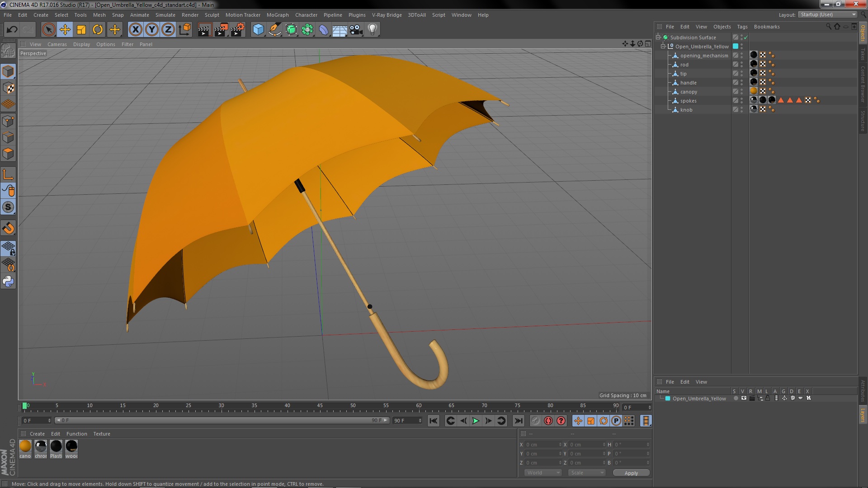The height and width of the screenshot is (488, 868).
Task: Select the canopy material swatch
Action: pyautogui.click(x=25, y=446)
